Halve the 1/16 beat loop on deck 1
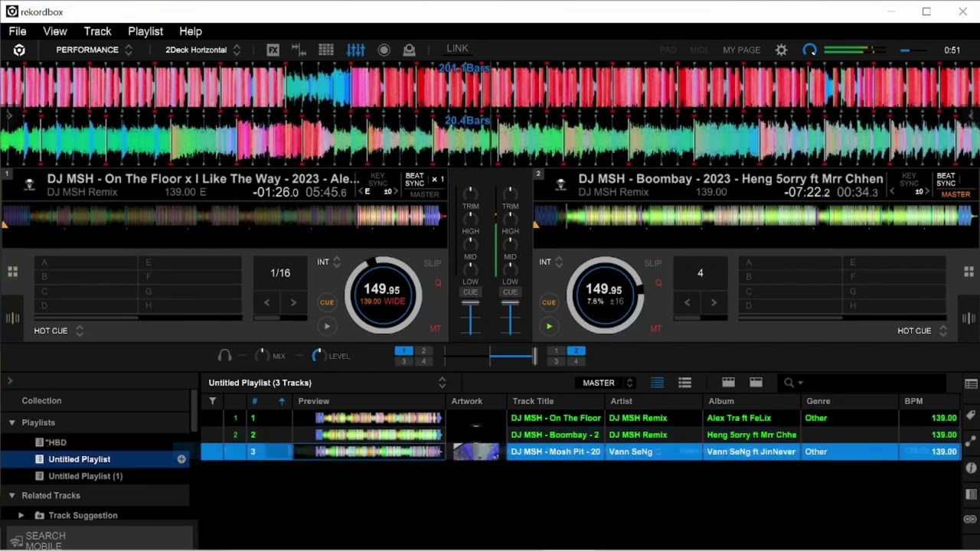The width and height of the screenshot is (980, 551). 266,302
